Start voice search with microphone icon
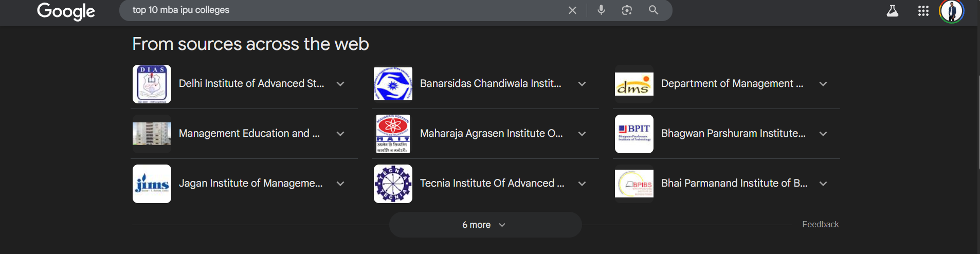 [x=601, y=10]
